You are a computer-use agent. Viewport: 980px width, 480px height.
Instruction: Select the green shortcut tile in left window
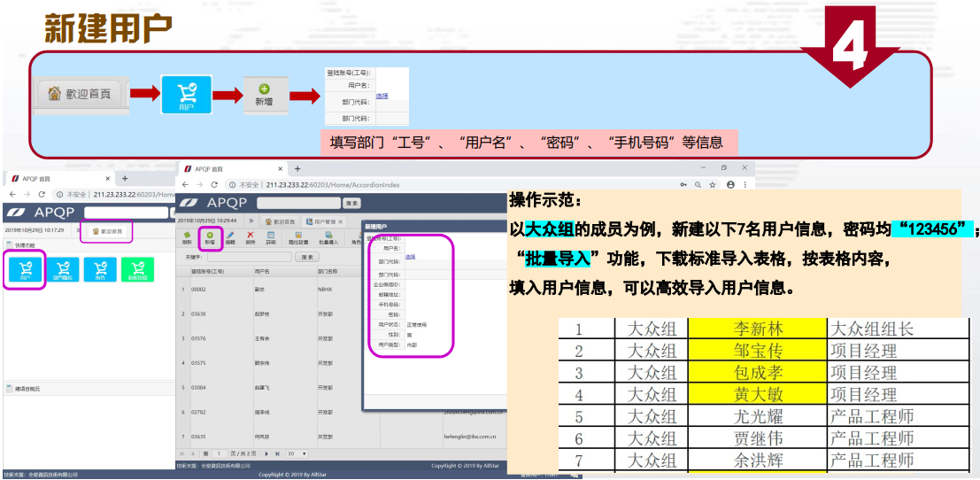[137, 269]
